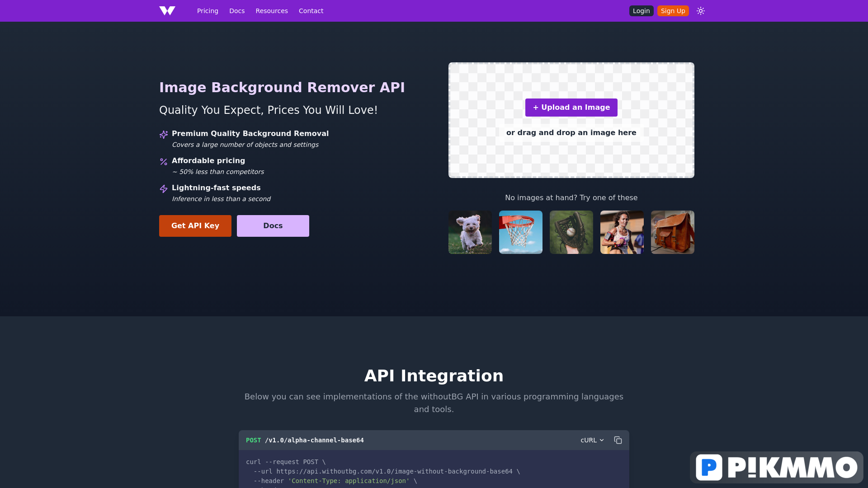The height and width of the screenshot is (488, 868).
Task: Click the drag and drop image area text
Action: pyautogui.click(x=571, y=133)
